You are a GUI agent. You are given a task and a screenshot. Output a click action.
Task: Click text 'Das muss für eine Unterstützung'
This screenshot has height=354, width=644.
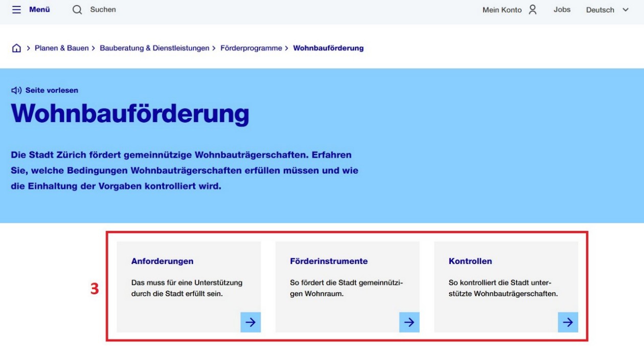[187, 282]
